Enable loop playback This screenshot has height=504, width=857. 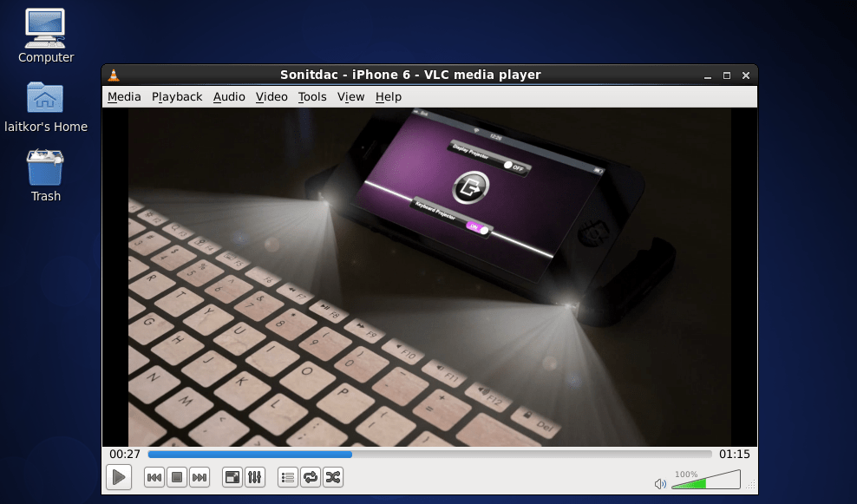coord(311,477)
